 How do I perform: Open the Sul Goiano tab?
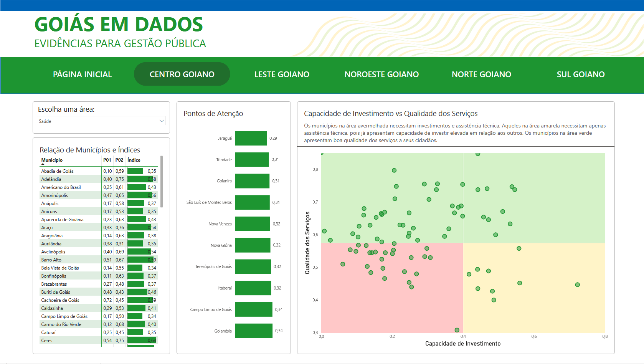click(x=580, y=74)
